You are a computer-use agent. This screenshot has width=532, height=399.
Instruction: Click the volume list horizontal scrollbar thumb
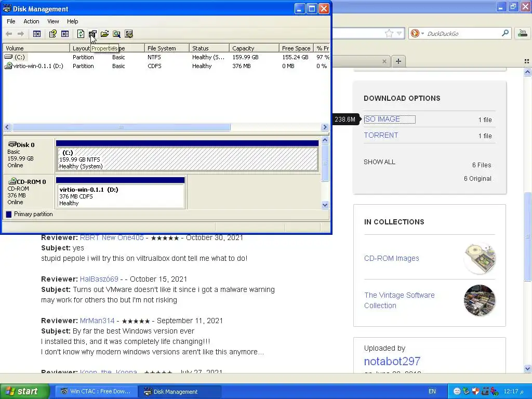point(121,127)
